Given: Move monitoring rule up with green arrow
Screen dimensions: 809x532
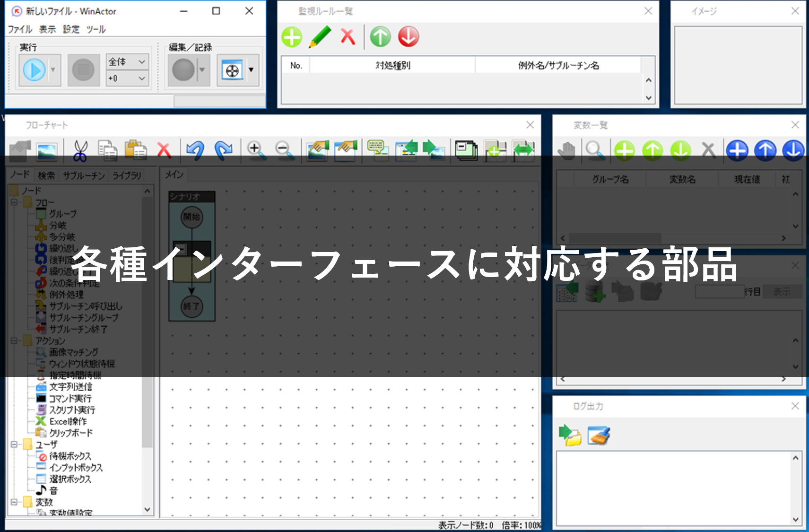Looking at the screenshot, I should tap(381, 37).
